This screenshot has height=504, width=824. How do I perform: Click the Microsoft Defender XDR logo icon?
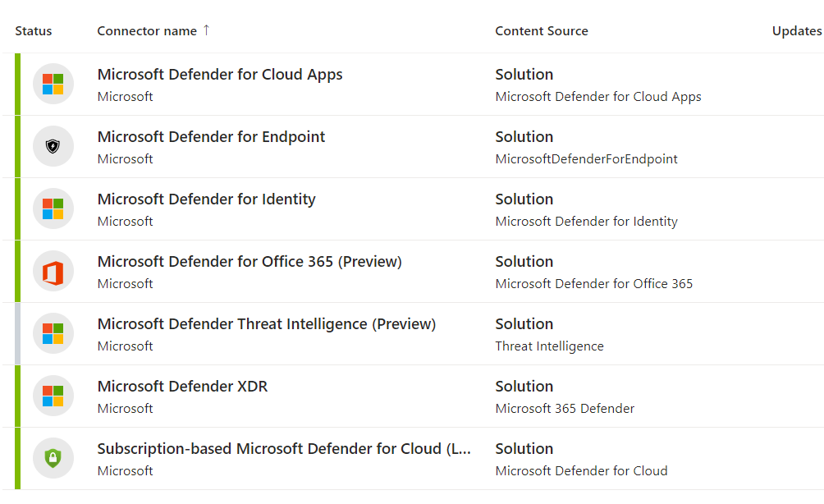pyautogui.click(x=53, y=396)
